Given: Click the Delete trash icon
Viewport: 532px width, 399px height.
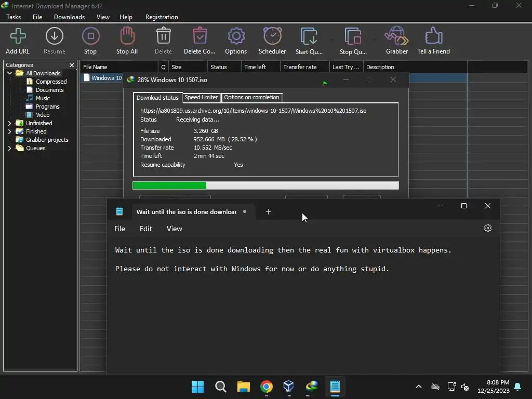Looking at the screenshot, I should click(x=163, y=41).
